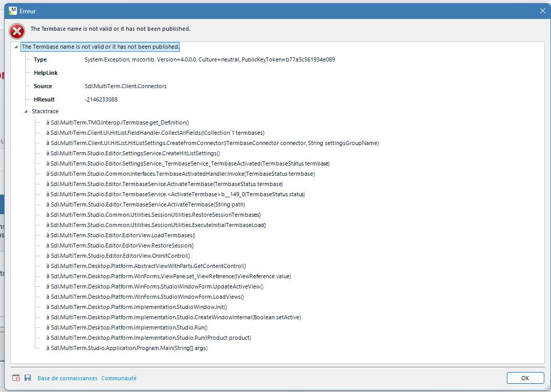Select the "SessionUtilities.RestoreSessionTermbases" stack frame
551x392 pixels.
tap(153, 215)
